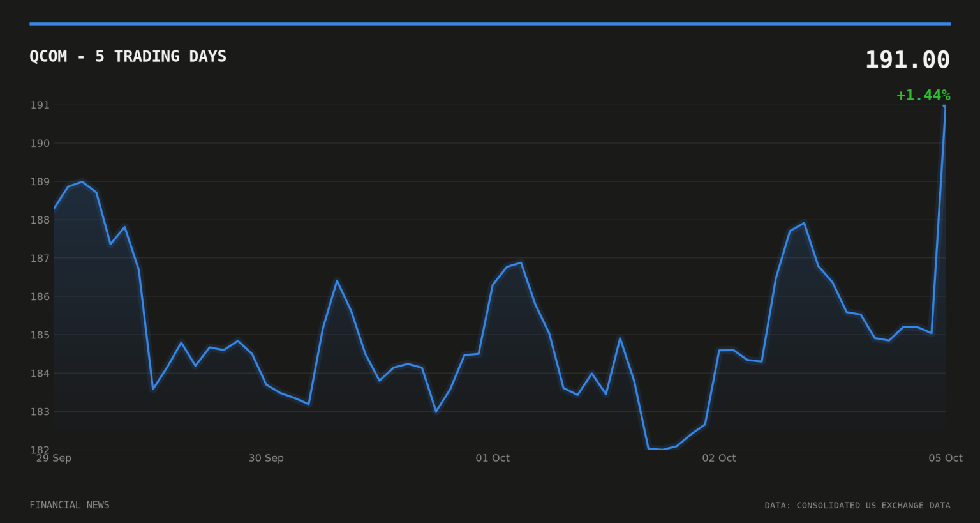Select the 190 price axis label
This screenshot has height=523, width=980.
point(40,143)
